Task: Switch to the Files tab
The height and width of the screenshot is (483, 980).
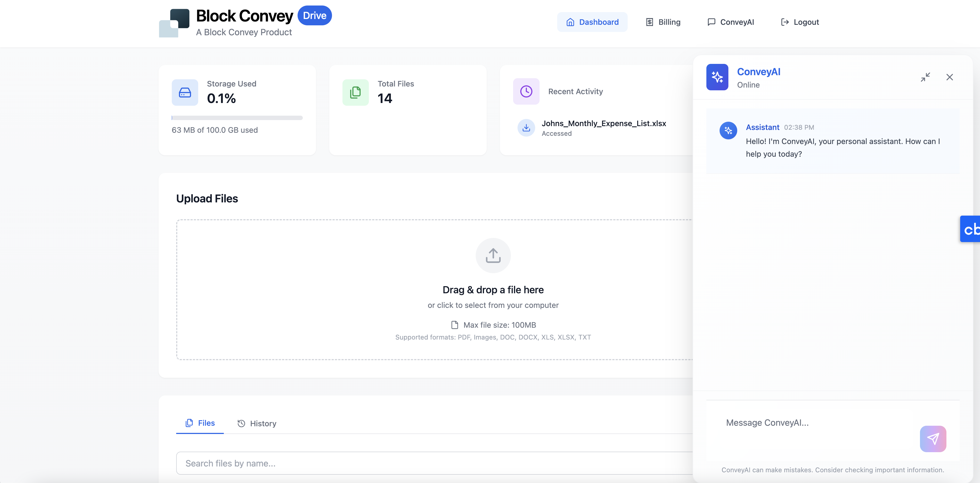Action: click(200, 423)
